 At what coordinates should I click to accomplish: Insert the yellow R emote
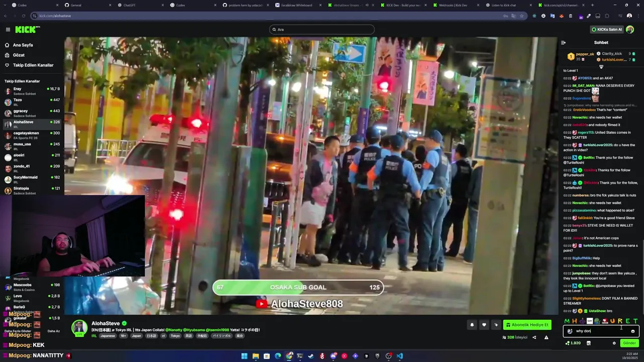coord(620,321)
